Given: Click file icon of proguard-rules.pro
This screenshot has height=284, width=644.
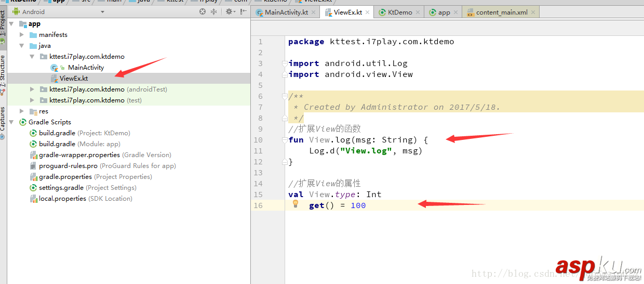Looking at the screenshot, I should pyautogui.click(x=33, y=166).
